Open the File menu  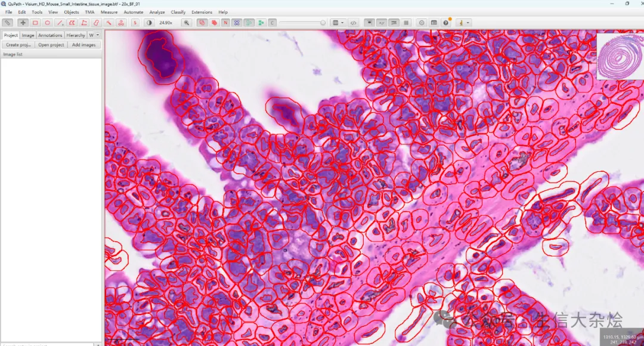tap(8, 13)
